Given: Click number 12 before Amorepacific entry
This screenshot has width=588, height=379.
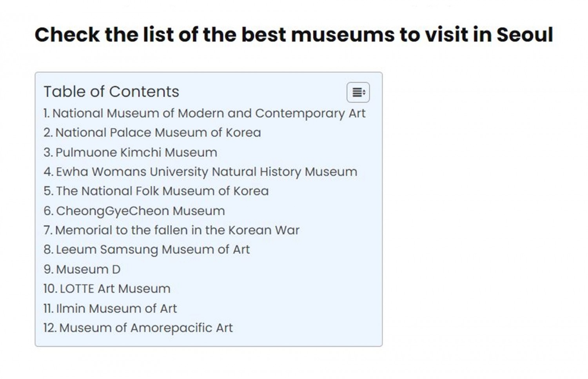Looking at the screenshot, I should 50,328.
